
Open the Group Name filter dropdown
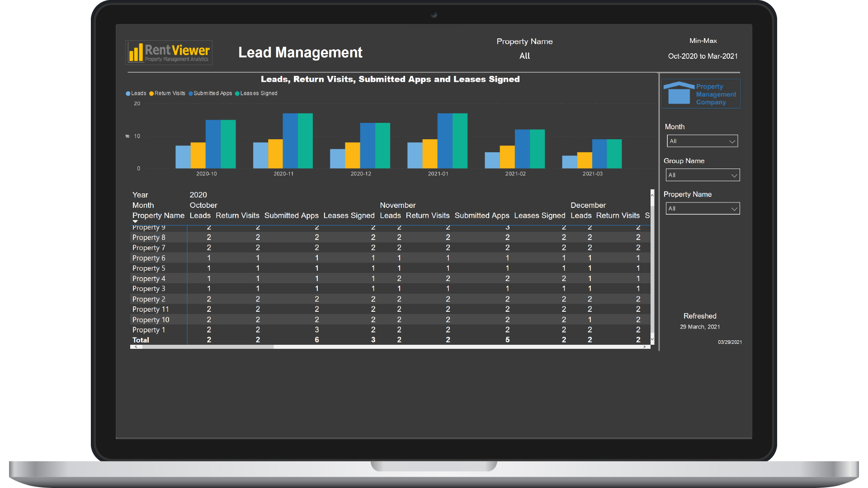(x=703, y=175)
